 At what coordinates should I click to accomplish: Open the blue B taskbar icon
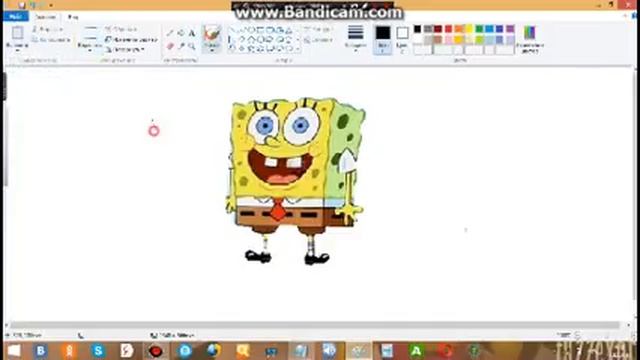click(x=40, y=351)
